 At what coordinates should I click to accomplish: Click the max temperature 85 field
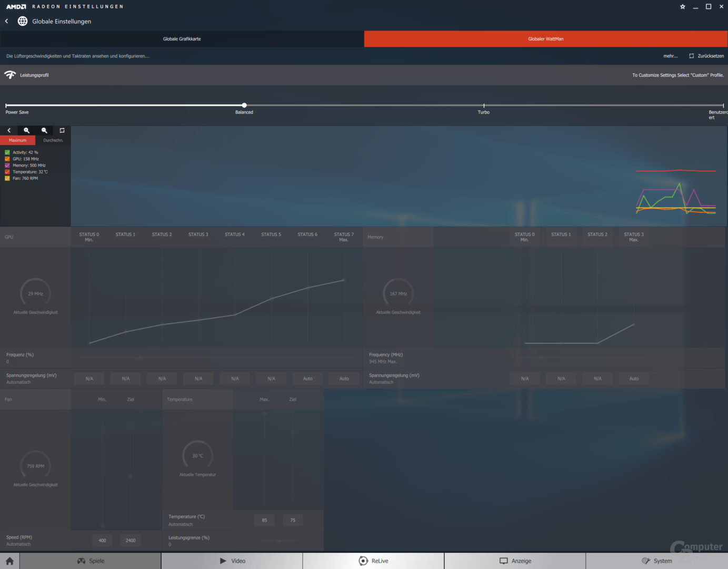click(264, 521)
